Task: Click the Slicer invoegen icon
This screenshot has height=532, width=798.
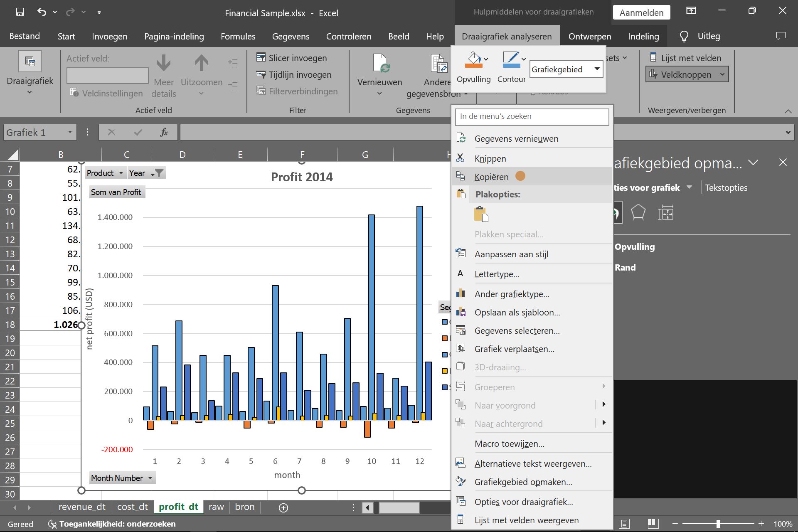Action: 261,57
